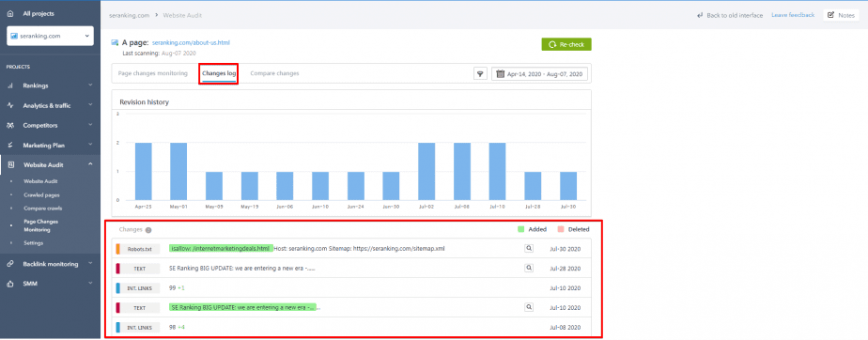Open the Notes panel
Screen dimensions: 868x340
(x=841, y=16)
